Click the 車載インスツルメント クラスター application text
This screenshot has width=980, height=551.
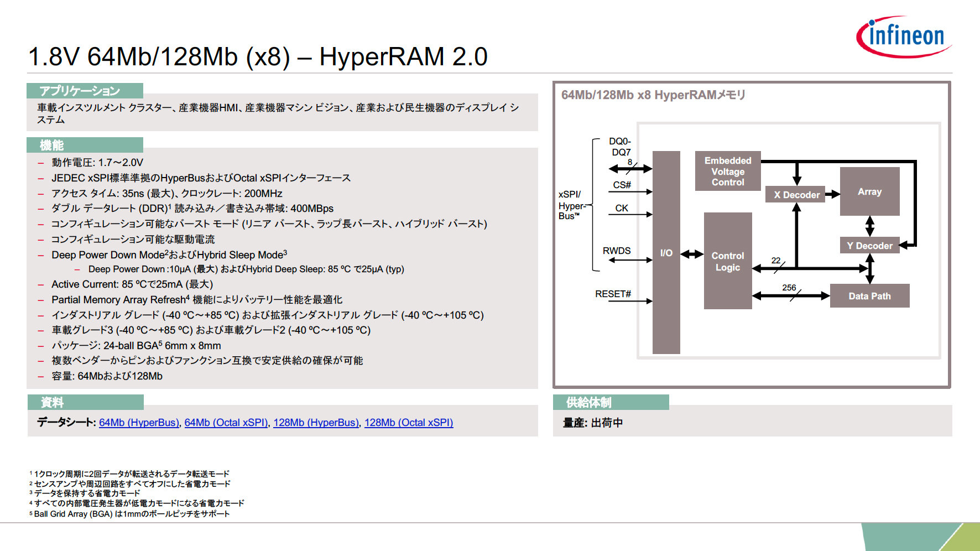point(278,113)
